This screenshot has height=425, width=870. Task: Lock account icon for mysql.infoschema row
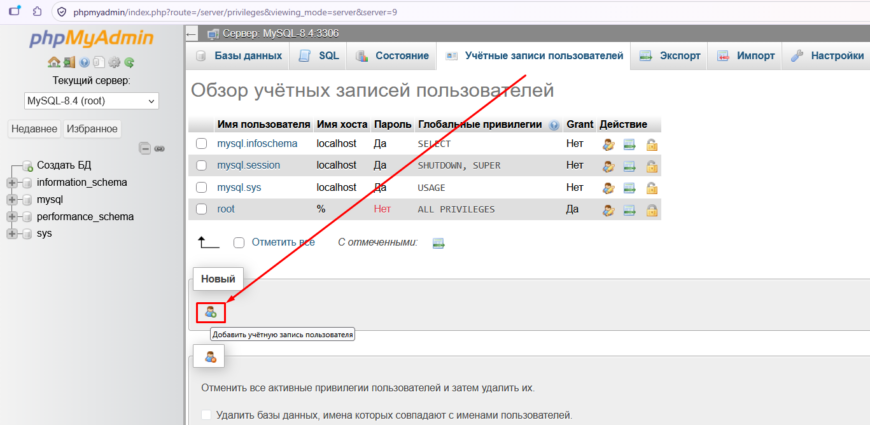point(651,145)
